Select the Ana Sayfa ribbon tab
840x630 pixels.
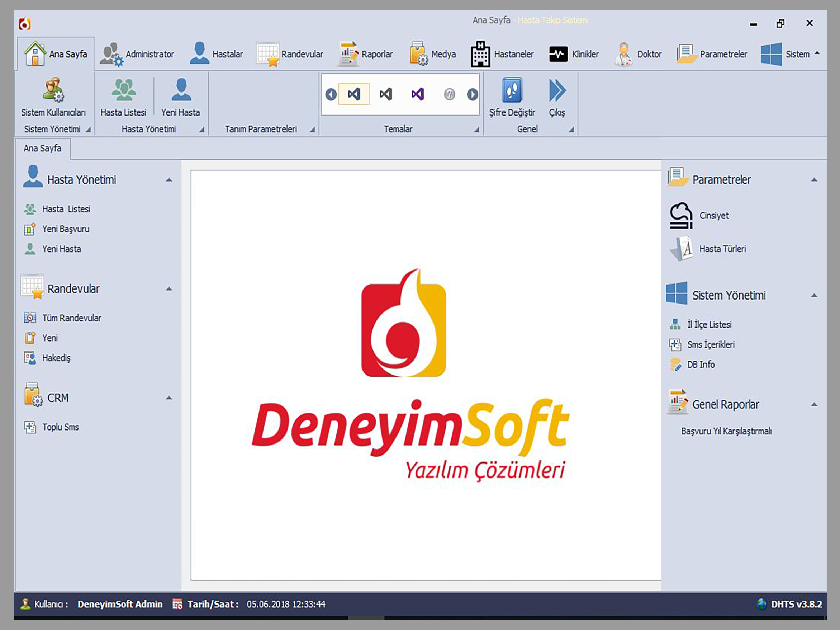click(56, 54)
